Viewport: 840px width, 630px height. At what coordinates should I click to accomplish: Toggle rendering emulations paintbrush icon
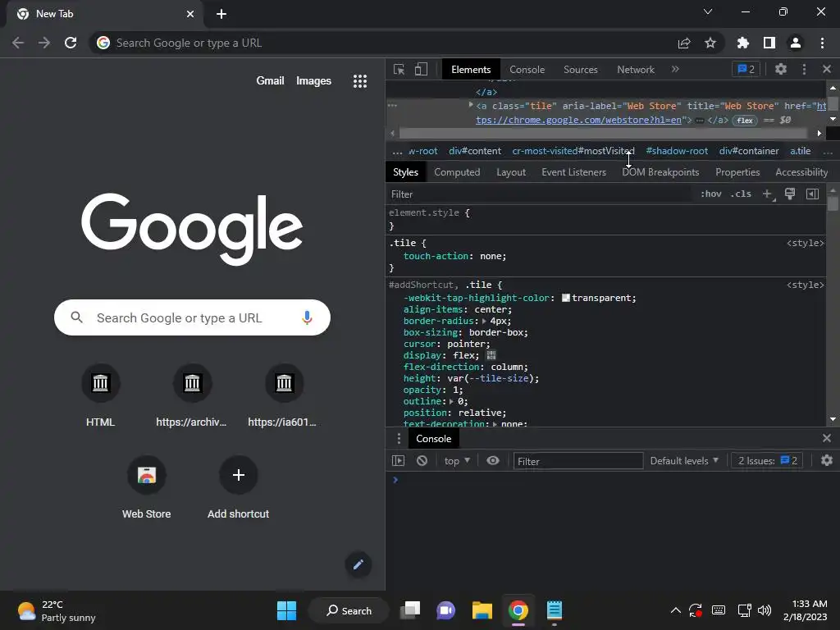(x=790, y=194)
